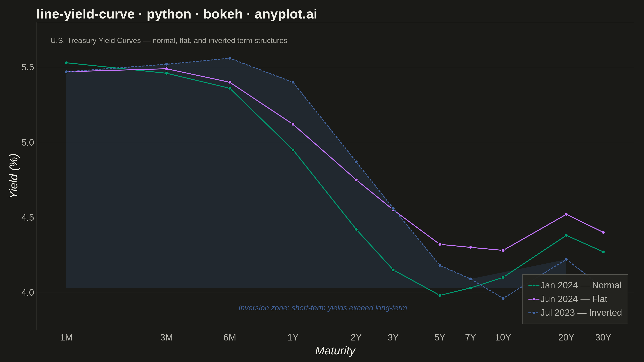Click the dashed blue legend marker for Jul 2023
The height and width of the screenshot is (362, 644).
click(534, 313)
